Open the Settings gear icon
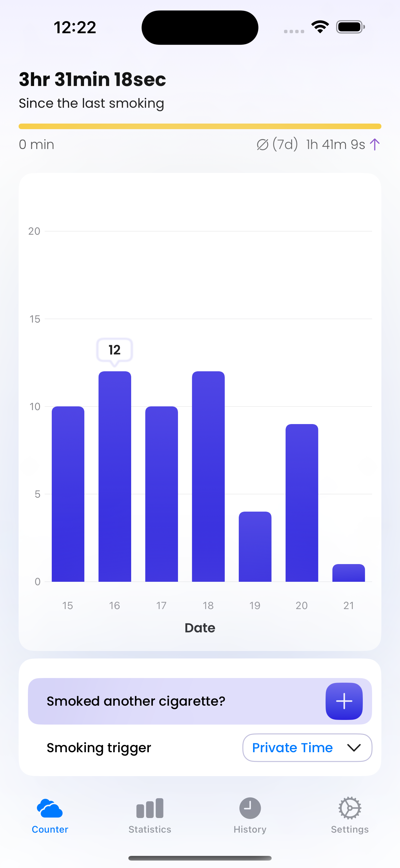 click(x=349, y=808)
